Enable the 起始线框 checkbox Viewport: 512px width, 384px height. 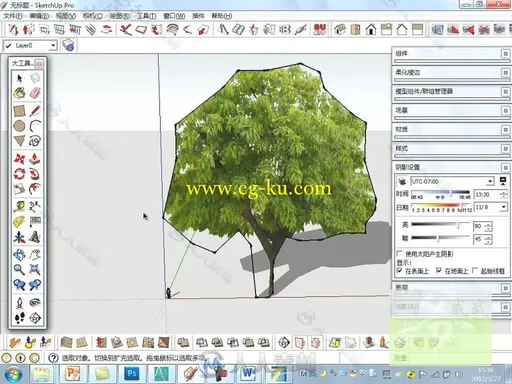coord(475,271)
